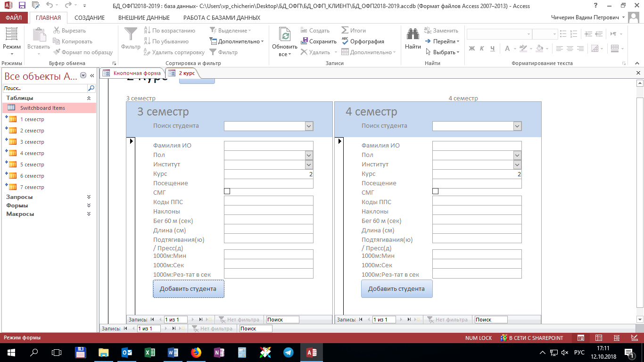Click the Refresh All icon
Screen dimensions: 644x362
point(285,35)
